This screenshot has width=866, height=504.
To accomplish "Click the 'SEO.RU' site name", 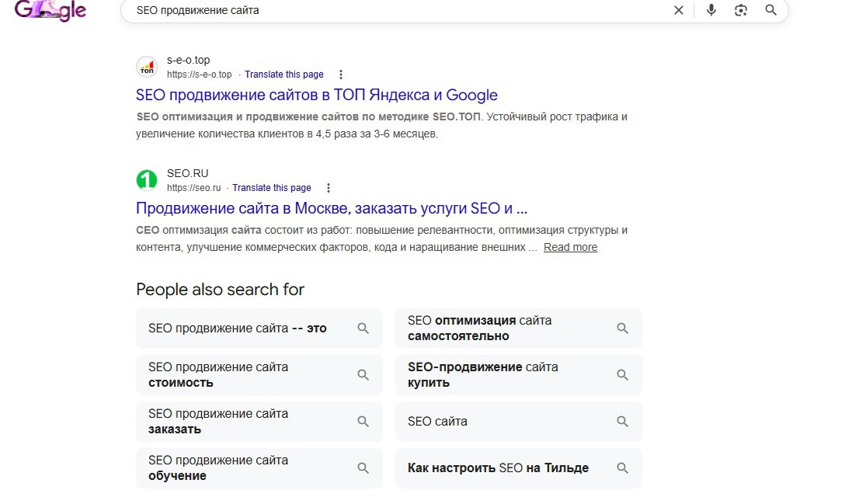I will (x=188, y=173).
